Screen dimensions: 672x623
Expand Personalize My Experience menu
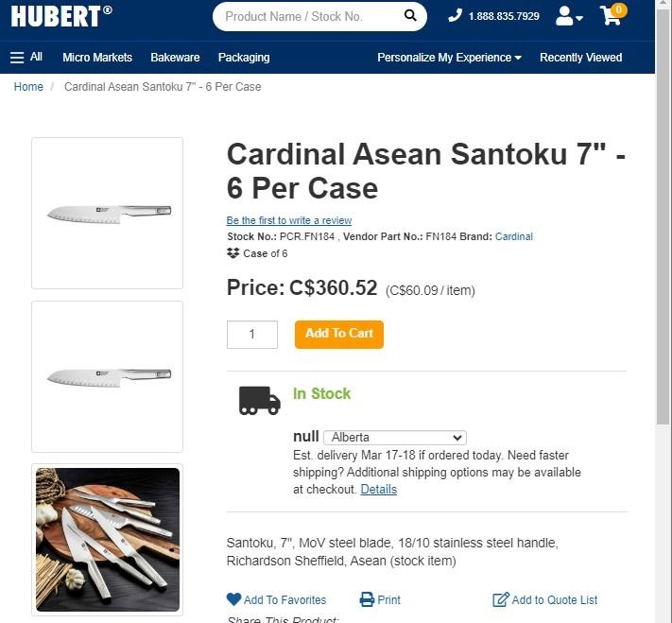coord(449,58)
